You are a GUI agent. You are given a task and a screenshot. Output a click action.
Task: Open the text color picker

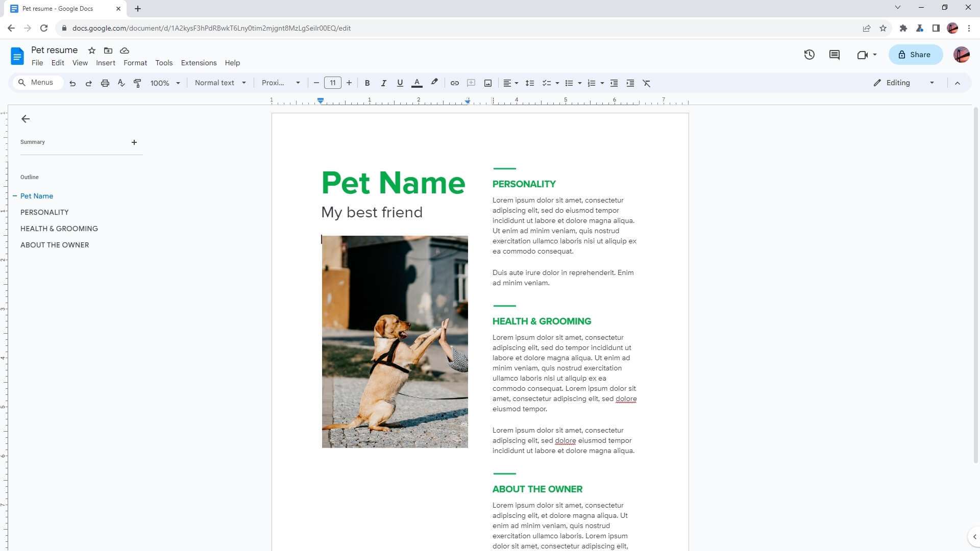coord(417,83)
